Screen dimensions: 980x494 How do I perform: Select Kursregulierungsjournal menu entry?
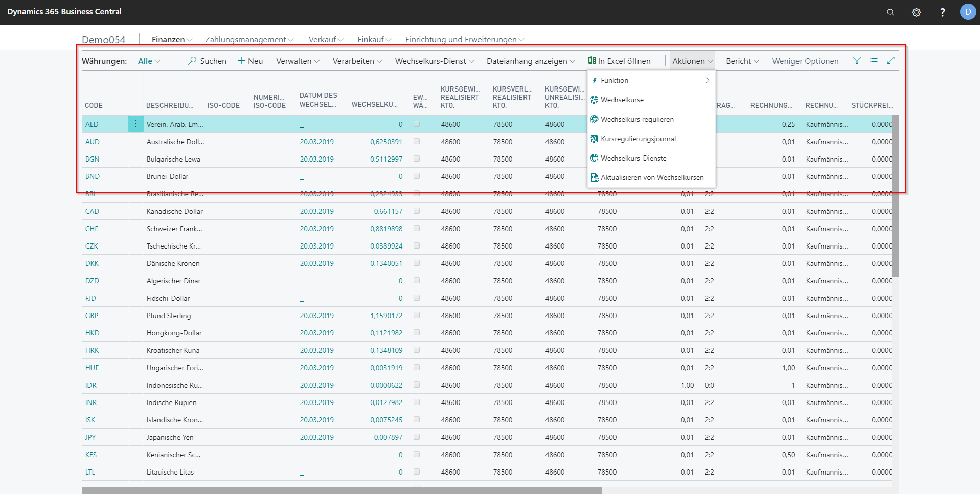pyautogui.click(x=638, y=139)
